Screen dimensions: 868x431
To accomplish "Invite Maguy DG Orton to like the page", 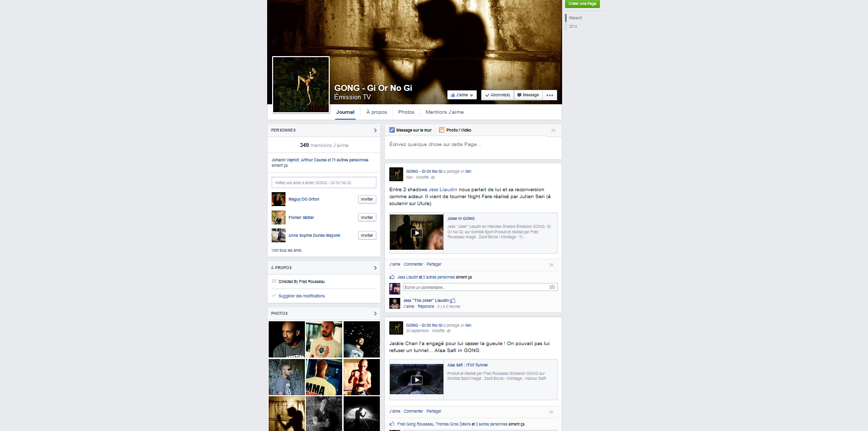I will pyautogui.click(x=366, y=199).
